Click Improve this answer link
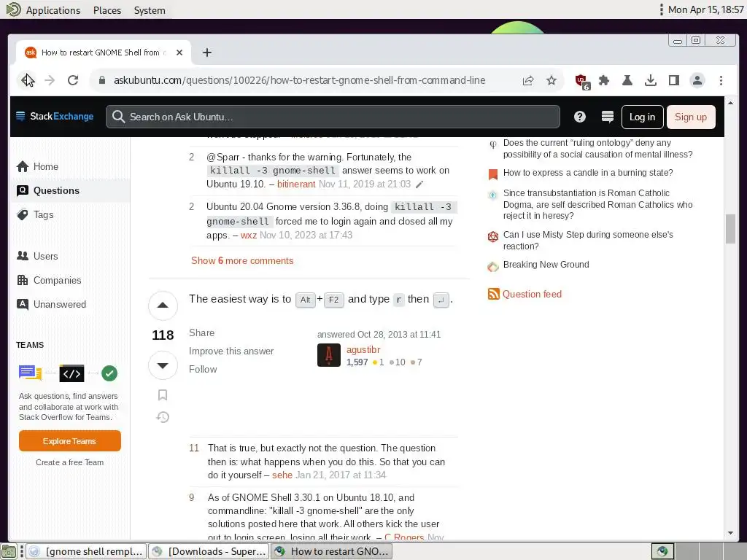Image resolution: width=747 pixels, height=560 pixels. (x=231, y=351)
